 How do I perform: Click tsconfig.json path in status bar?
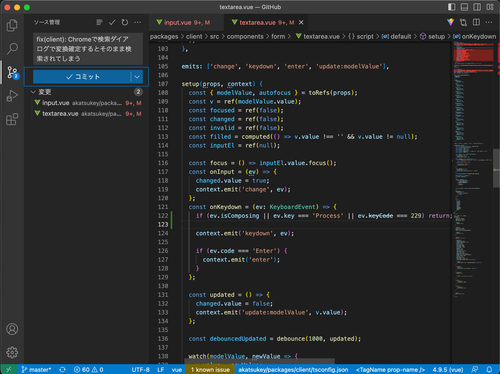(x=293, y=369)
